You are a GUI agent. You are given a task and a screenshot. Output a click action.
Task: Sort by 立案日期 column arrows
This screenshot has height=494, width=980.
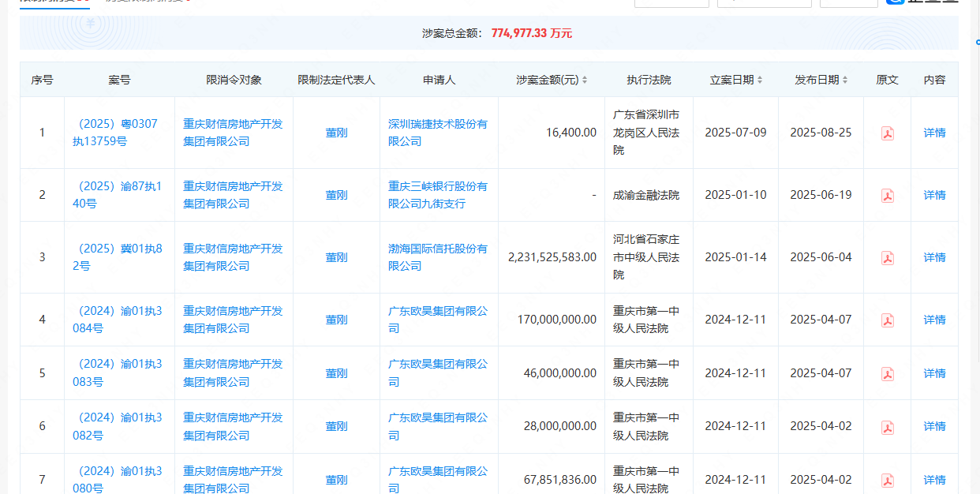(760, 80)
